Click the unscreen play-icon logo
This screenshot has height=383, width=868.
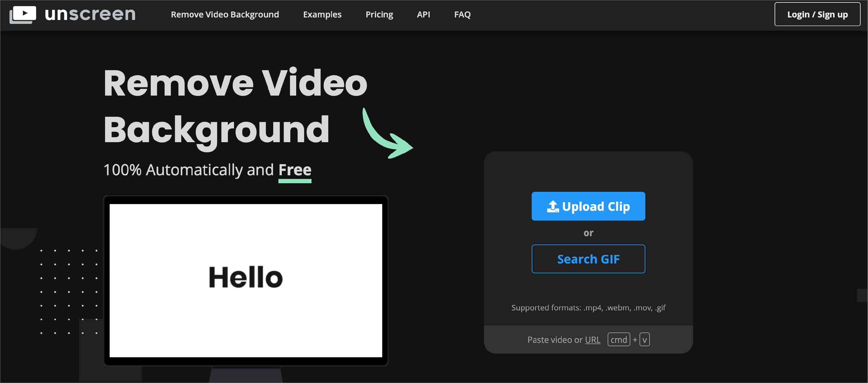point(23,14)
